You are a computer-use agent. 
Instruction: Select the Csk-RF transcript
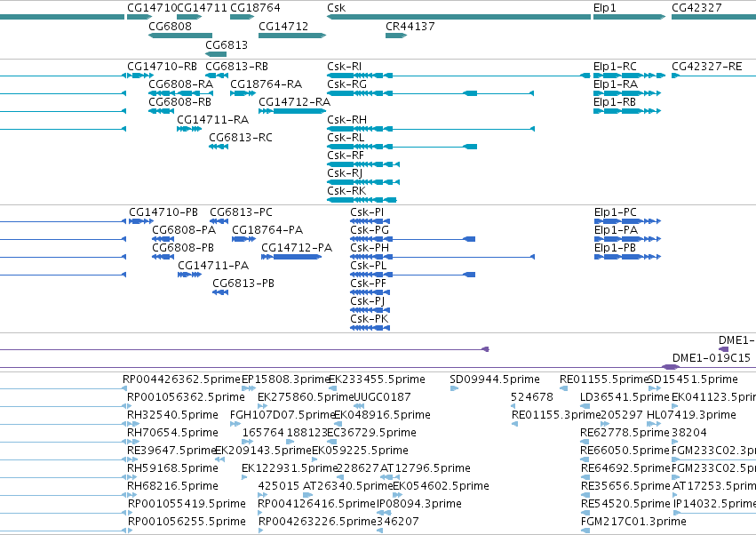[x=363, y=164]
